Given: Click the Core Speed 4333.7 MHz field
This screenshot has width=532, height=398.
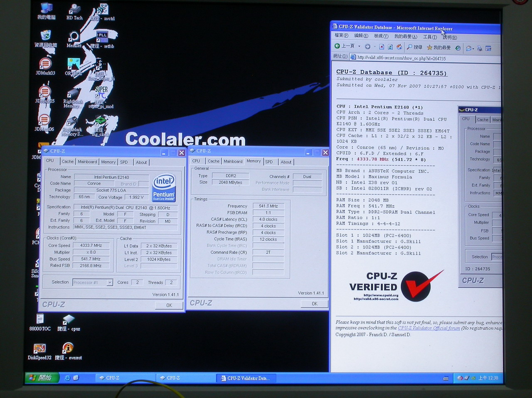Looking at the screenshot, I should point(91,245).
